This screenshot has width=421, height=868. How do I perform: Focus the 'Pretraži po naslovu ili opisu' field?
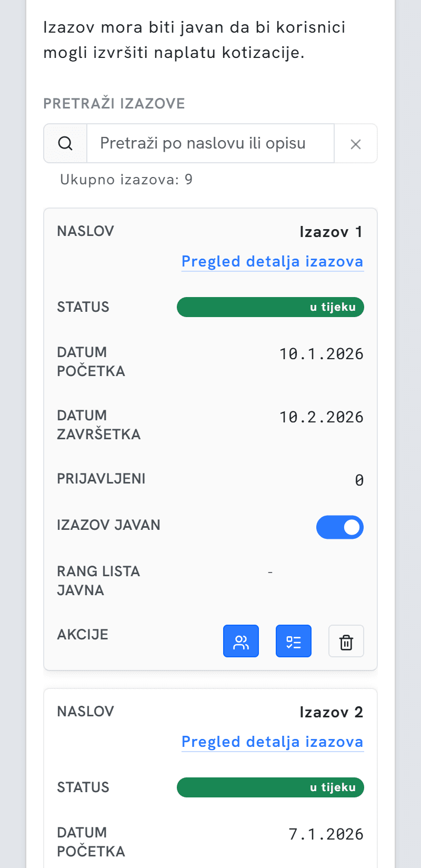(x=210, y=143)
